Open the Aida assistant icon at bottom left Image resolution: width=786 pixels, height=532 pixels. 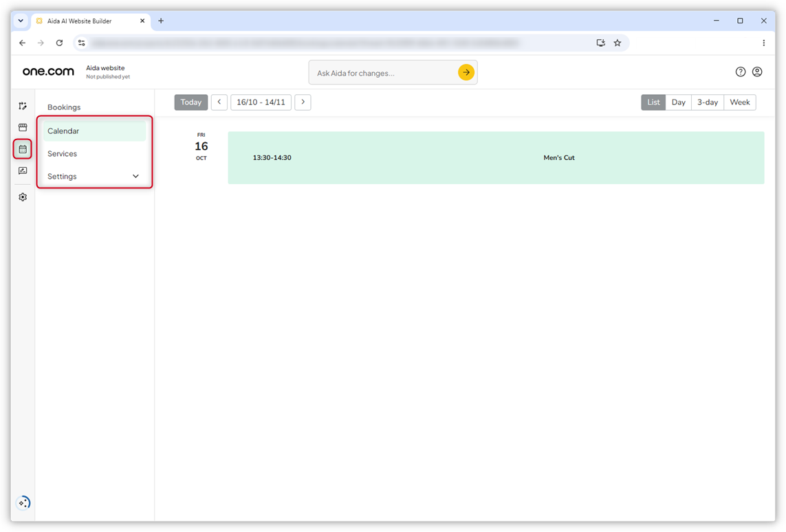(23, 502)
